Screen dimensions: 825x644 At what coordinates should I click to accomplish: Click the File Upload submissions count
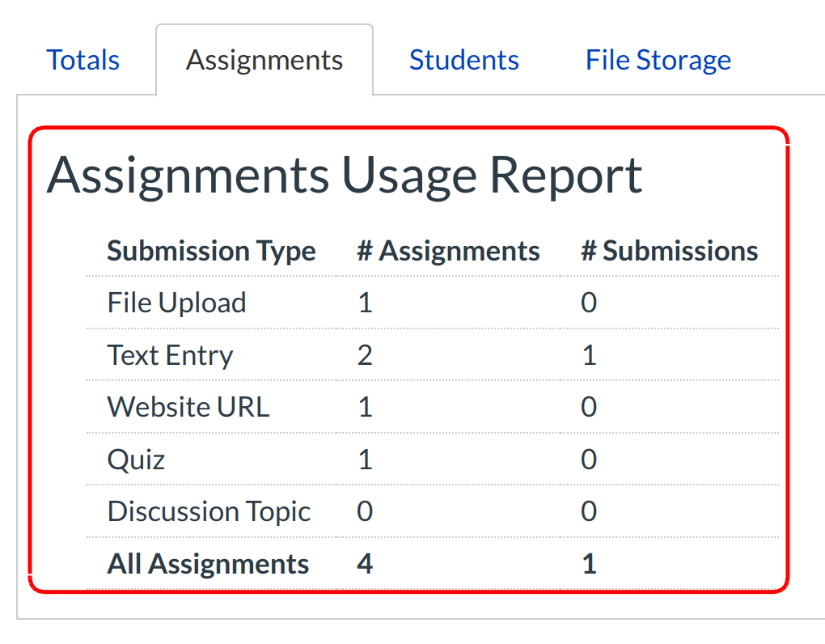click(589, 303)
